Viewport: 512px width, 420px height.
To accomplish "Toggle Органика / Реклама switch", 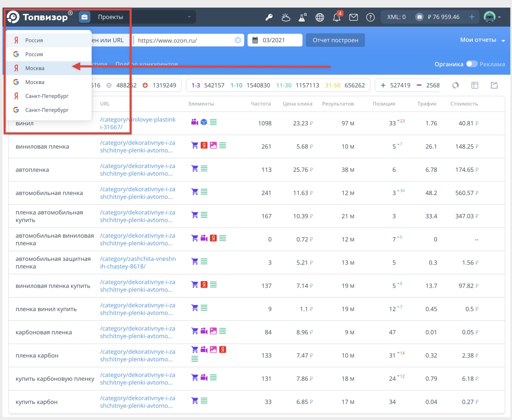I will (x=472, y=64).
